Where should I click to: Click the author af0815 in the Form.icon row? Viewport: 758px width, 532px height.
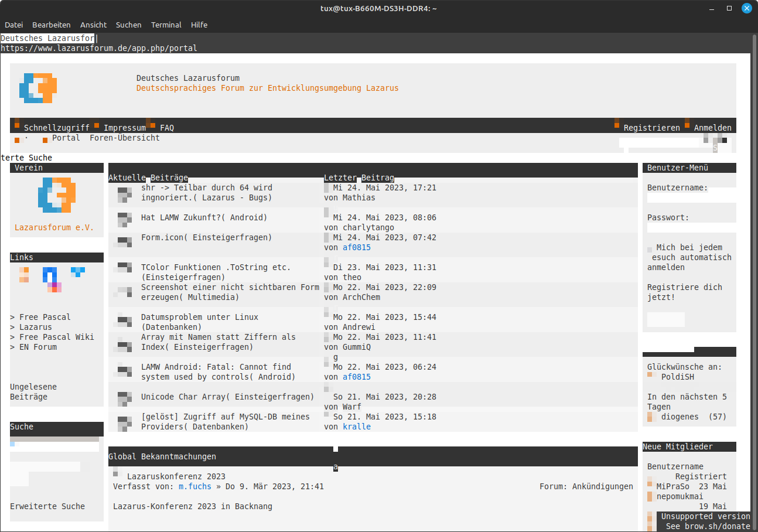point(357,247)
